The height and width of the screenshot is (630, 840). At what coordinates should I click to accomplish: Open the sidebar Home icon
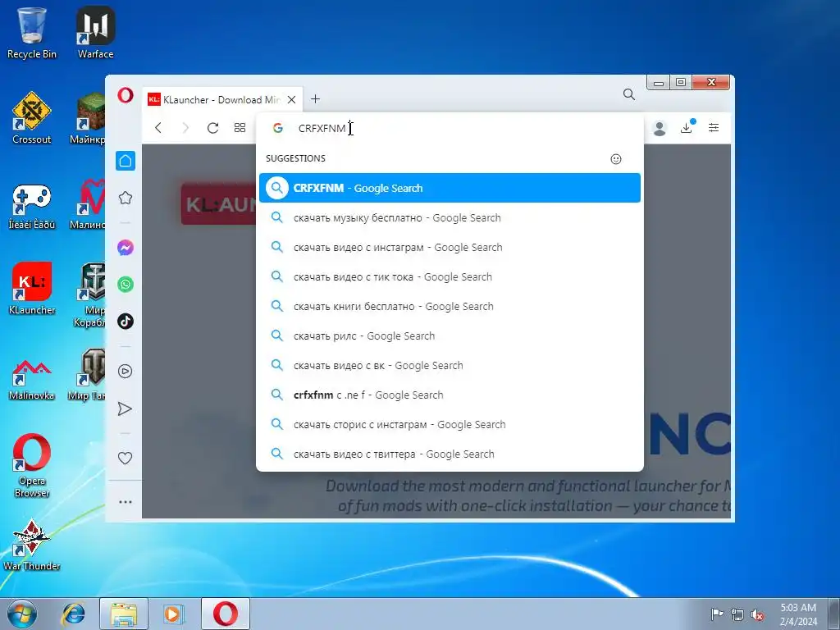[x=126, y=161]
